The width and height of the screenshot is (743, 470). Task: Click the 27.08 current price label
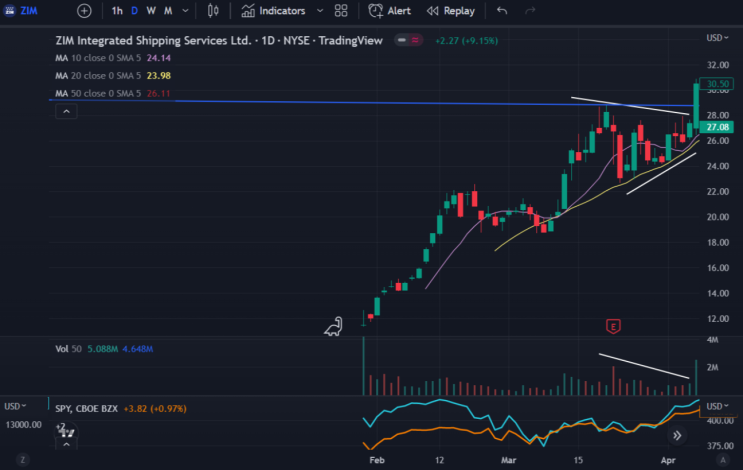point(716,127)
